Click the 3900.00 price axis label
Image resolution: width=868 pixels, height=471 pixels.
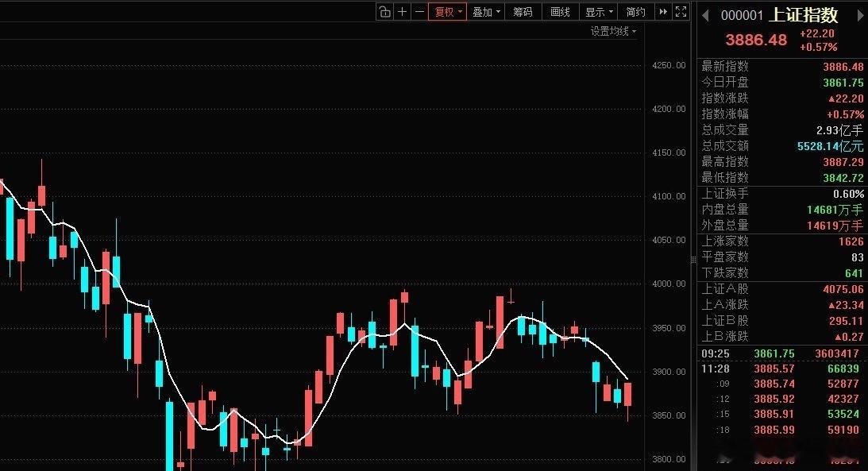pos(669,372)
